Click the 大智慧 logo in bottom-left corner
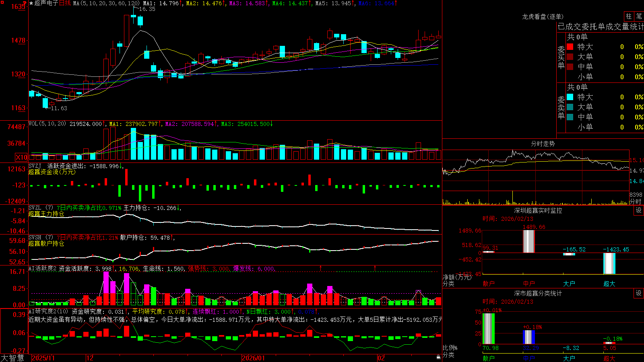 pyautogui.click(x=12, y=358)
